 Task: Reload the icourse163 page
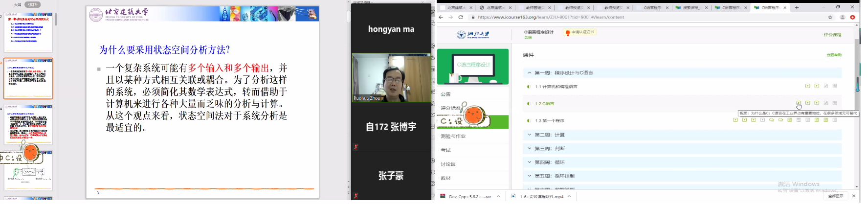click(461, 17)
